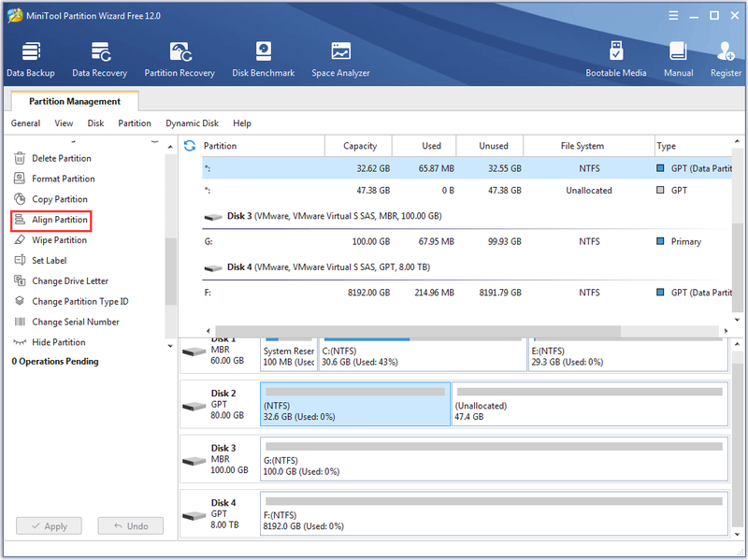Click Disk 2 drive icon in disk map
This screenshot has width=748, height=560.
tap(194, 407)
